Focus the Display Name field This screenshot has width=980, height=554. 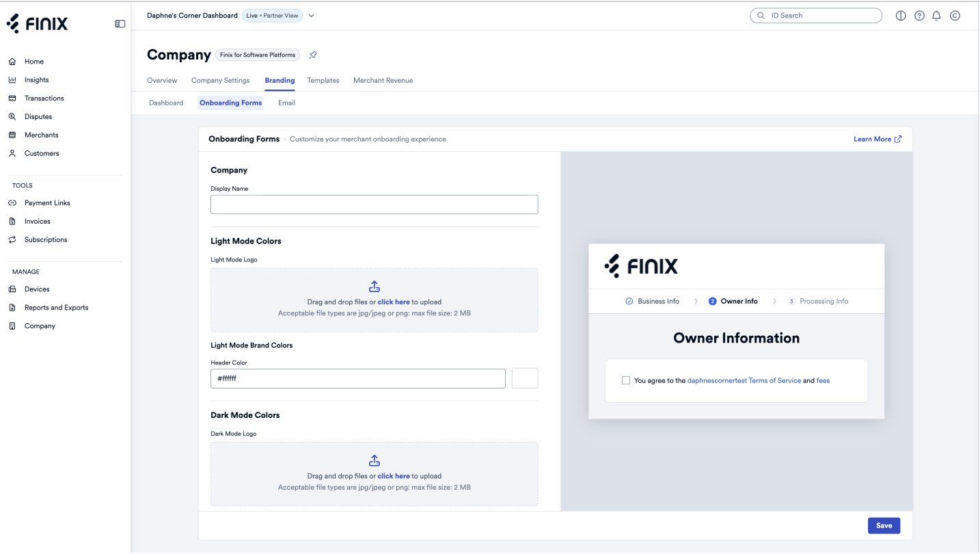pyautogui.click(x=375, y=205)
